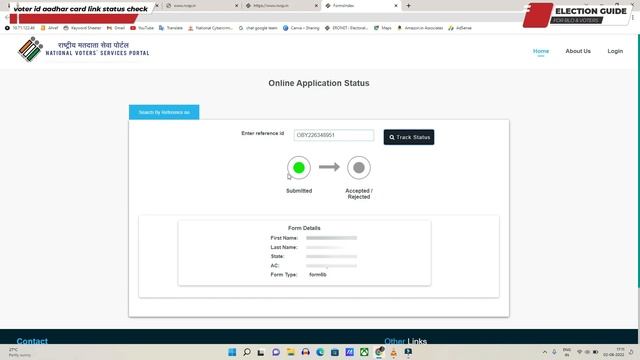Open the National Cybercrime bookmark
The image size is (640, 360).
point(210,28)
